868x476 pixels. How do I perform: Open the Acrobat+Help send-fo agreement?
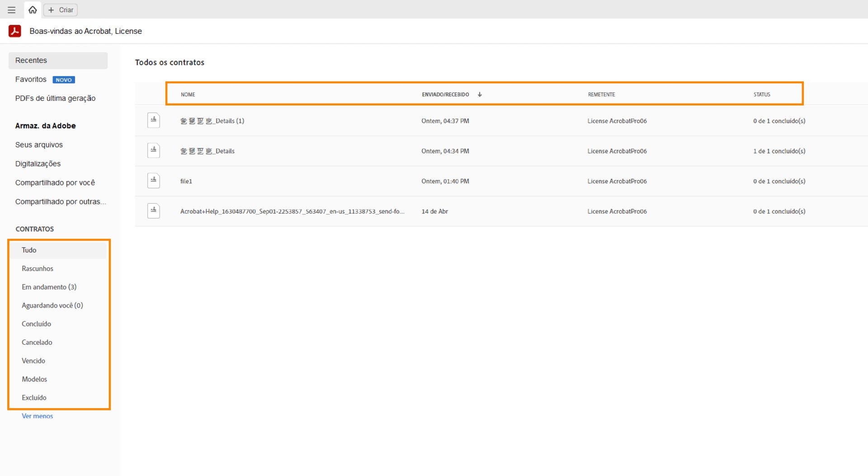(x=292, y=211)
